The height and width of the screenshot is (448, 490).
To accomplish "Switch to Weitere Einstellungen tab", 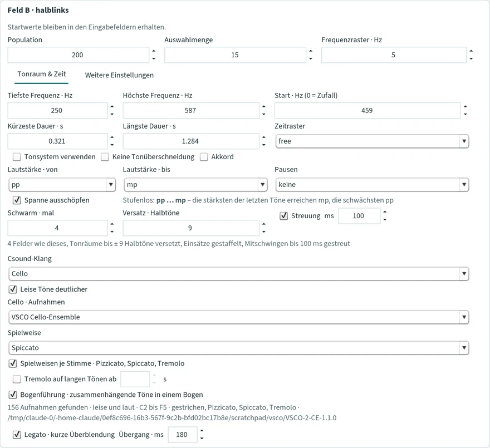I will coord(119,75).
